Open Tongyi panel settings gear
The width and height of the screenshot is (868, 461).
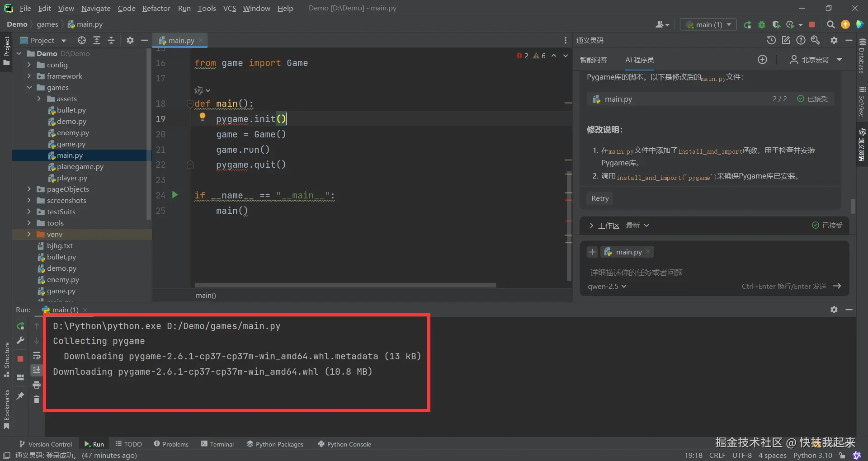pos(834,40)
